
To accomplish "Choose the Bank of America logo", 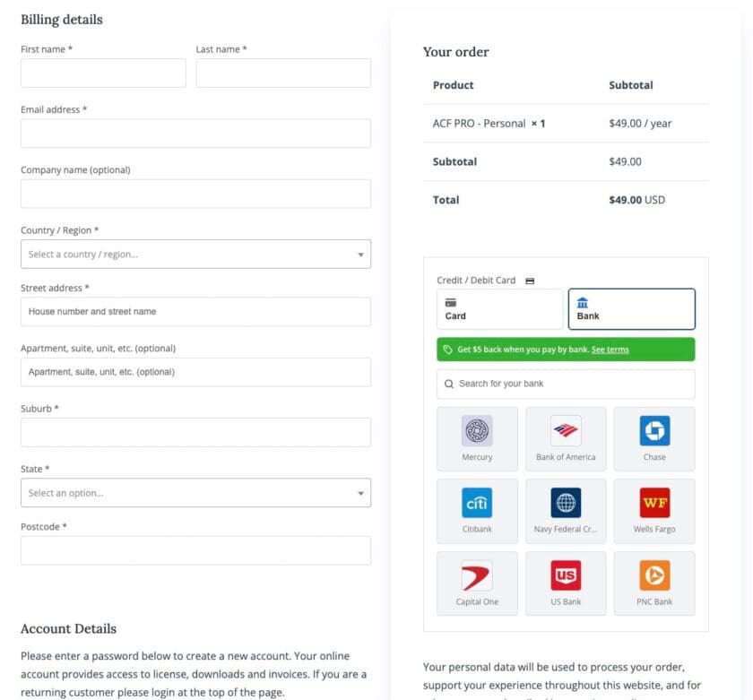I will [x=566, y=431].
